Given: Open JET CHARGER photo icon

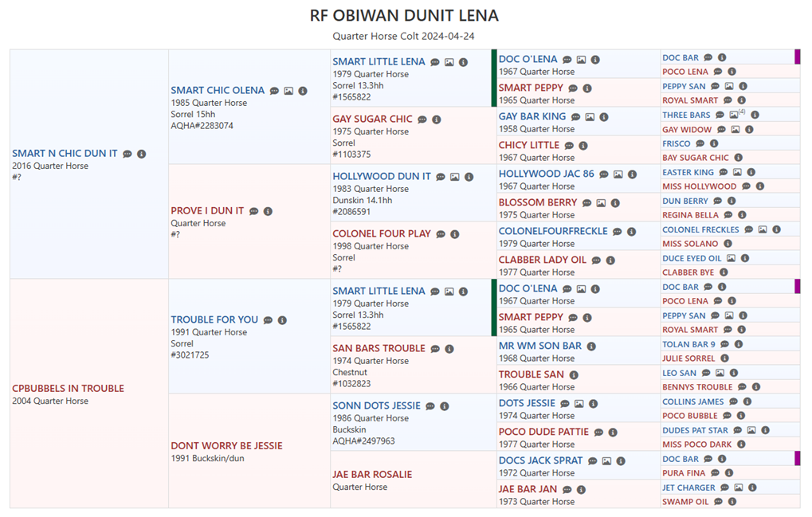Looking at the screenshot, I should coord(739,488).
